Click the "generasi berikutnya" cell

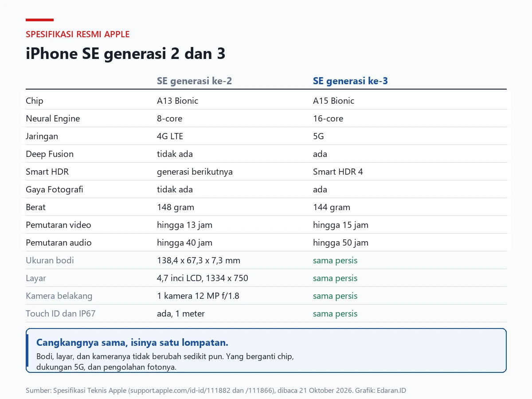(x=195, y=172)
